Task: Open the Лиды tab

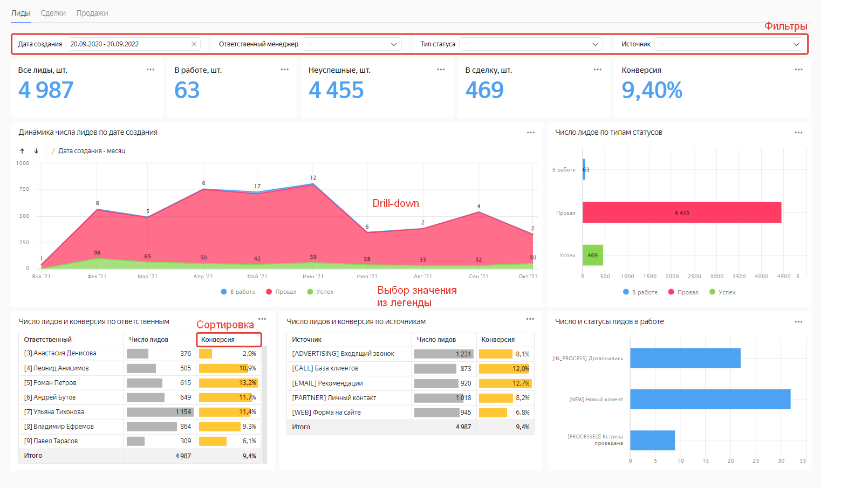Action: click(x=20, y=13)
